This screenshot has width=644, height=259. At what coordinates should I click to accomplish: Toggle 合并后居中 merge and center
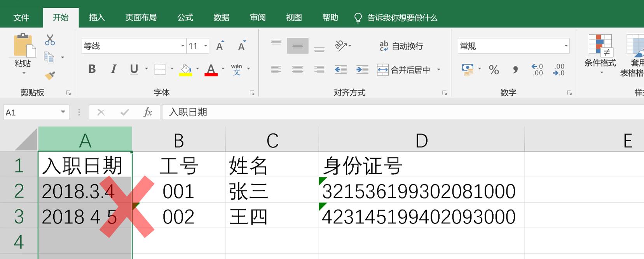click(403, 70)
